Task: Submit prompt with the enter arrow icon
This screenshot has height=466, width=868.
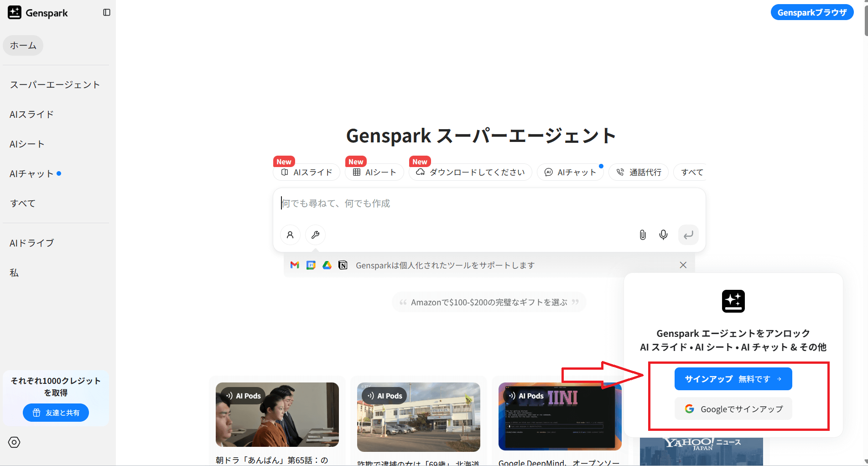Action: (688, 235)
